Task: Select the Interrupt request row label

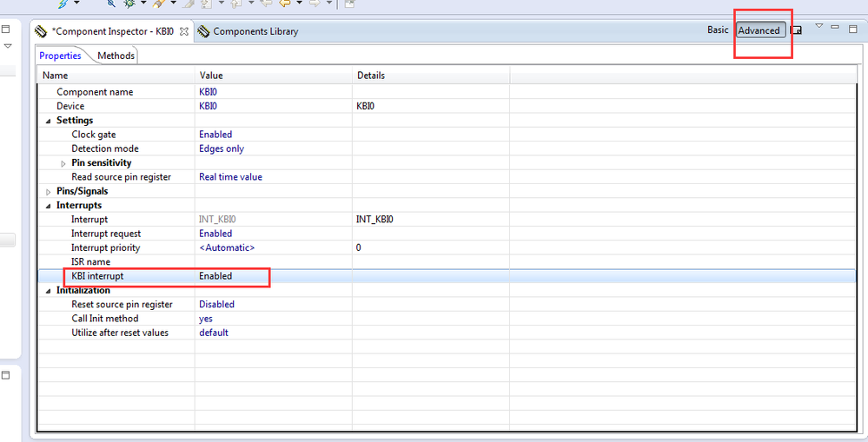Action: 106,234
